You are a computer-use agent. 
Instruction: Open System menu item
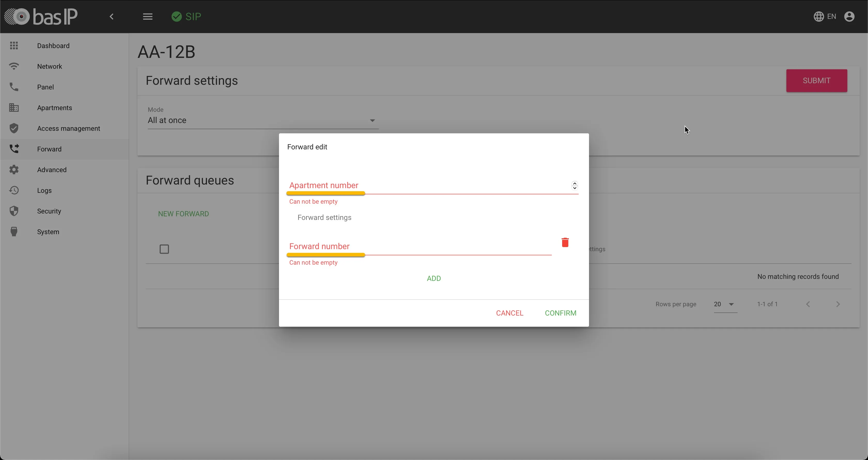click(64, 232)
